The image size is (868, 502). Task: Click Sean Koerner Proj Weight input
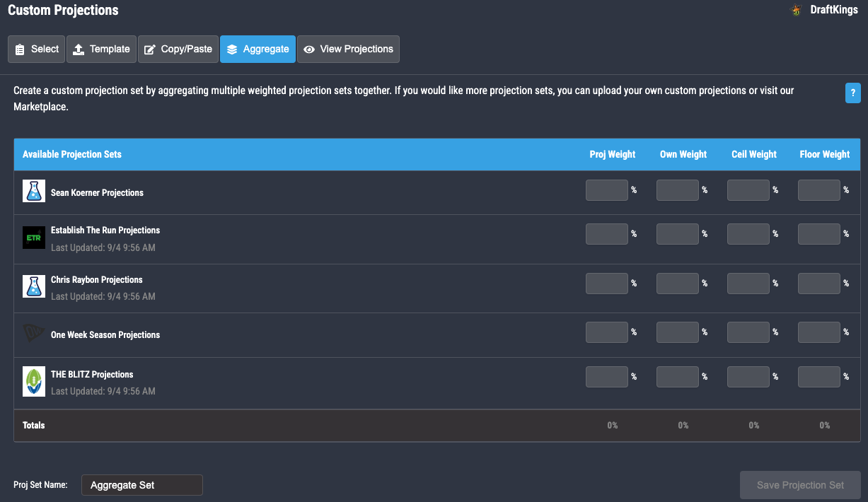click(x=606, y=190)
